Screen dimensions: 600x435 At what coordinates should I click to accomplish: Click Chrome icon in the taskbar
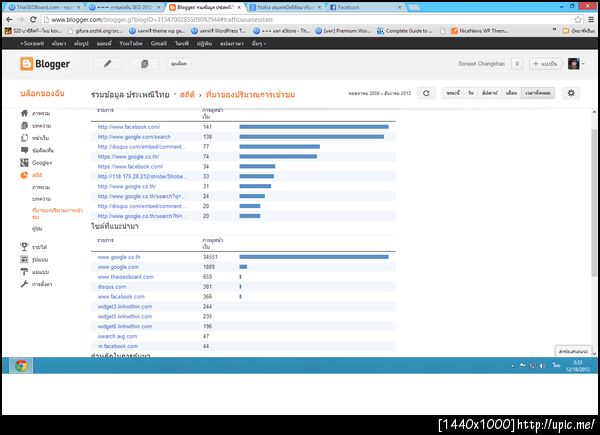21,366
